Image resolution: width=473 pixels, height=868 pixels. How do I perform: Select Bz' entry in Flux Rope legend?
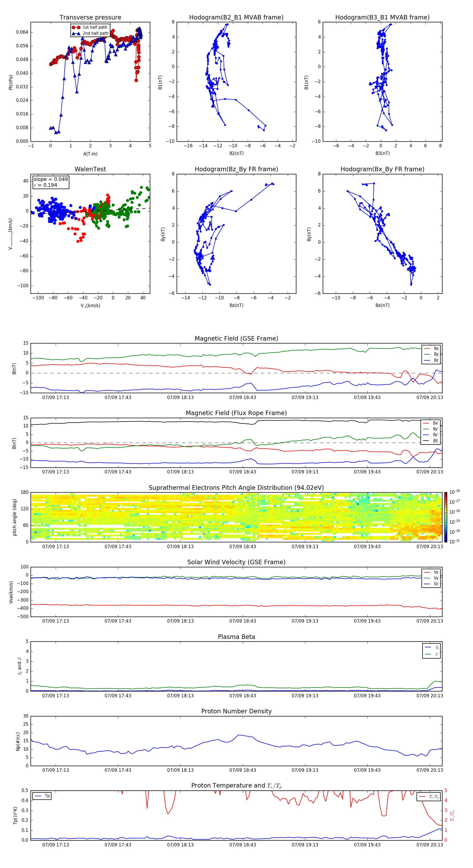click(431, 435)
